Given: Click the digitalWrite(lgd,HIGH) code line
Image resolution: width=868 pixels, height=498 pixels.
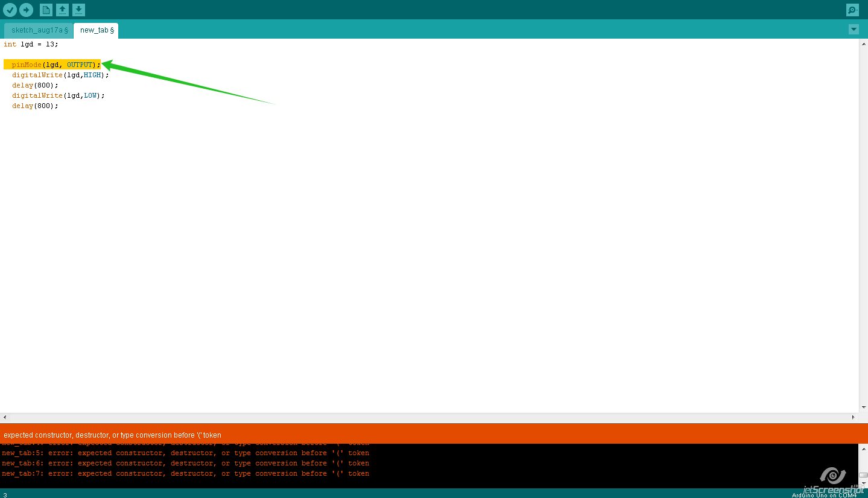Looking at the screenshot, I should coord(60,75).
